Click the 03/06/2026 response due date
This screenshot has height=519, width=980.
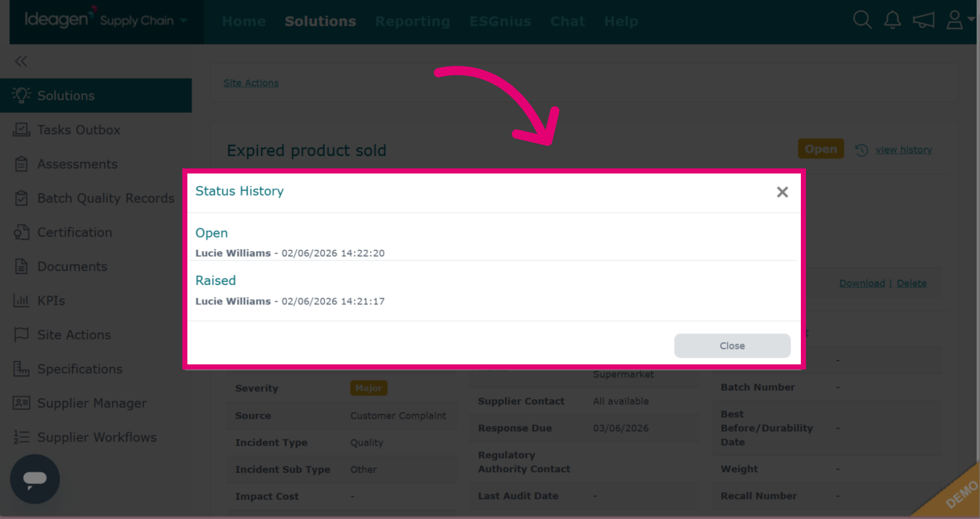point(621,428)
